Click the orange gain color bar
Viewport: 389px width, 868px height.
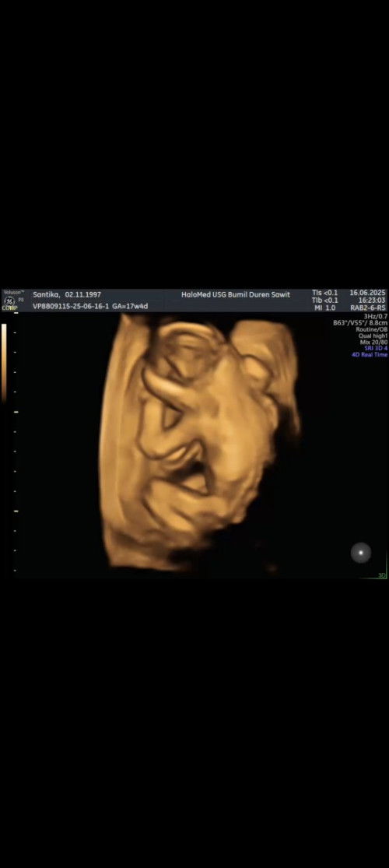[5, 363]
